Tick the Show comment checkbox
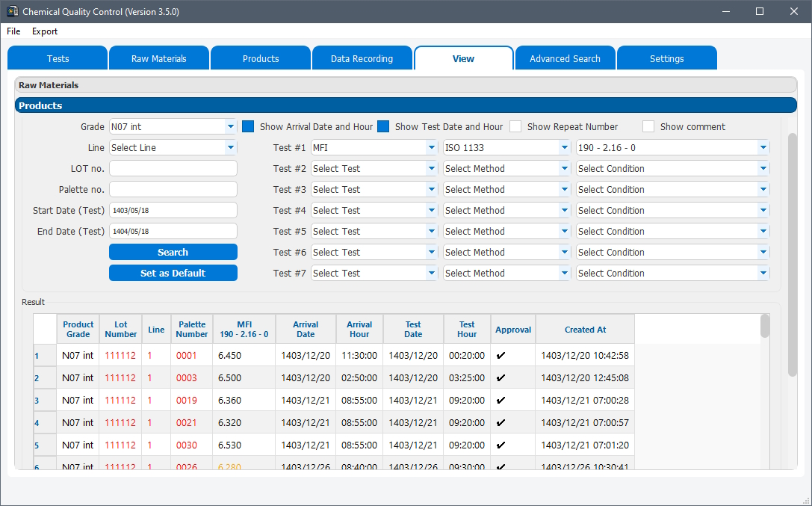 click(x=648, y=127)
